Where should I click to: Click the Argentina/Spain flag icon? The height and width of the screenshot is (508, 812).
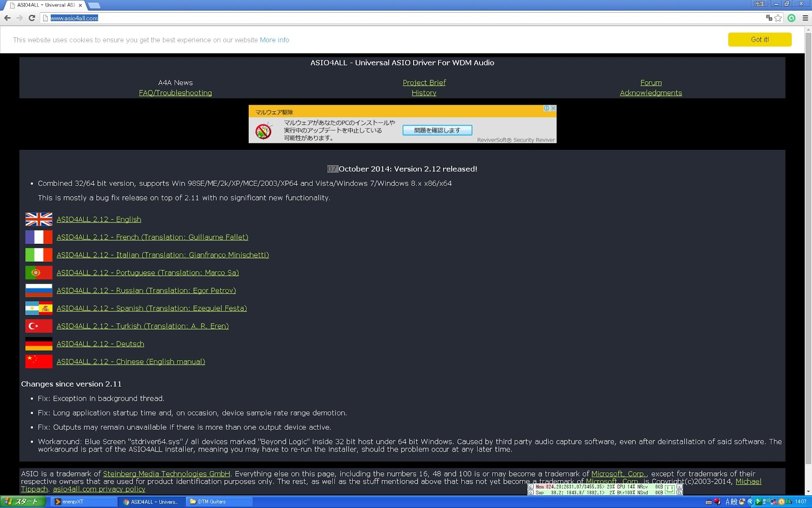[x=39, y=308]
